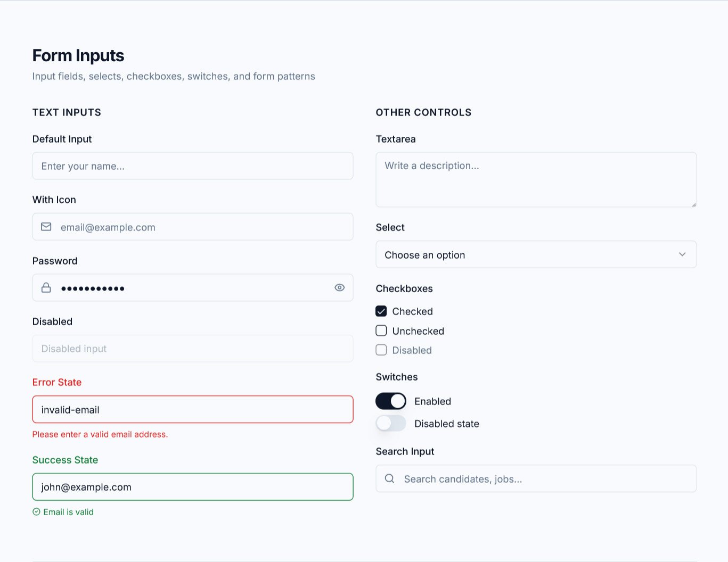This screenshot has height=562, width=728.
Task: Click the textarea resize handle corner
Action: tap(693, 204)
